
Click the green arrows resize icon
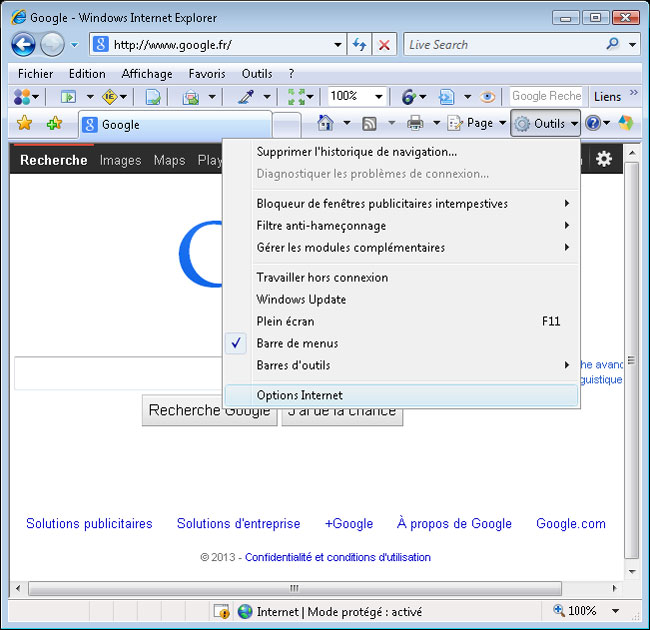[297, 97]
